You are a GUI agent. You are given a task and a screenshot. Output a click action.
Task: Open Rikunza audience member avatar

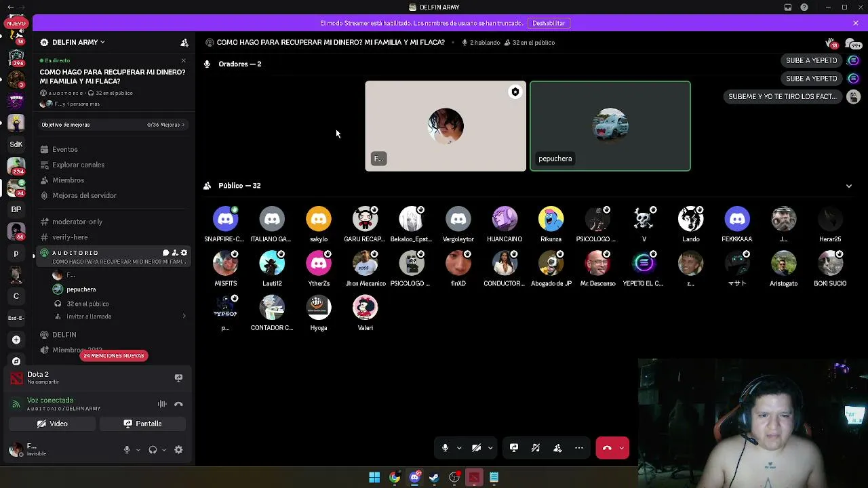[x=551, y=219]
